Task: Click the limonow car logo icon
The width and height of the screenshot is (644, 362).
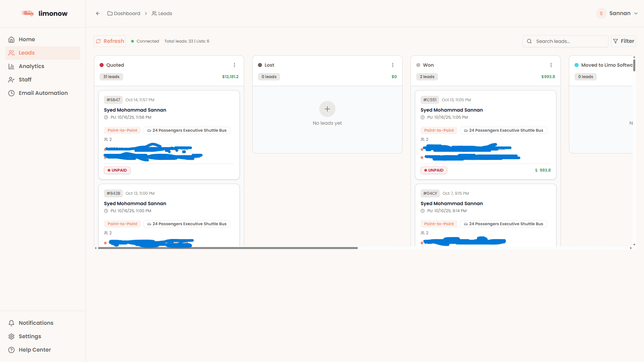Action: [x=28, y=13]
